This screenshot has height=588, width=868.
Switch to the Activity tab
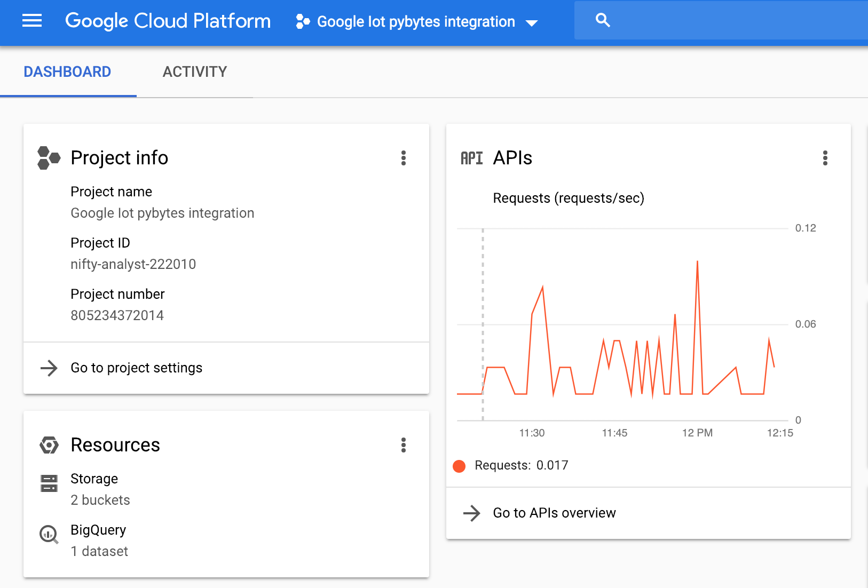point(194,71)
